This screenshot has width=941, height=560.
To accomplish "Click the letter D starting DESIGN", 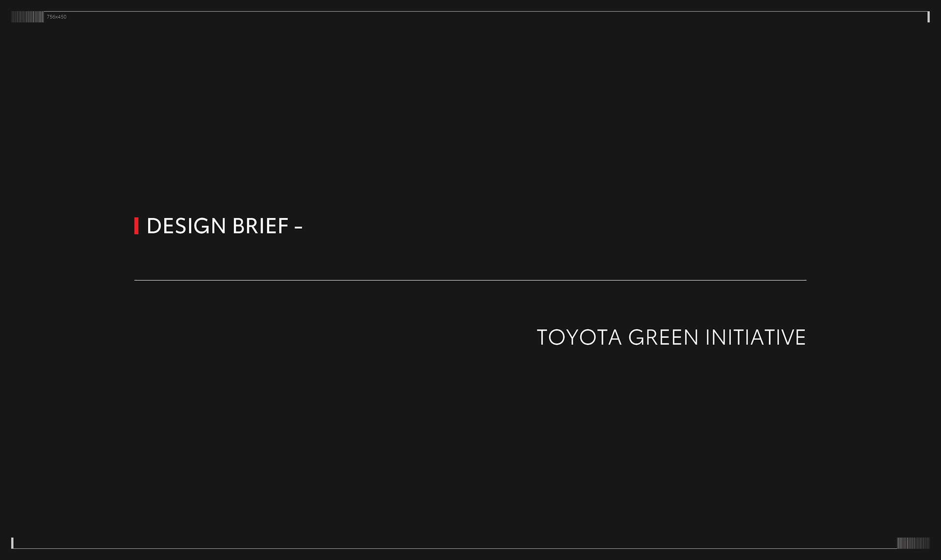I will [154, 226].
